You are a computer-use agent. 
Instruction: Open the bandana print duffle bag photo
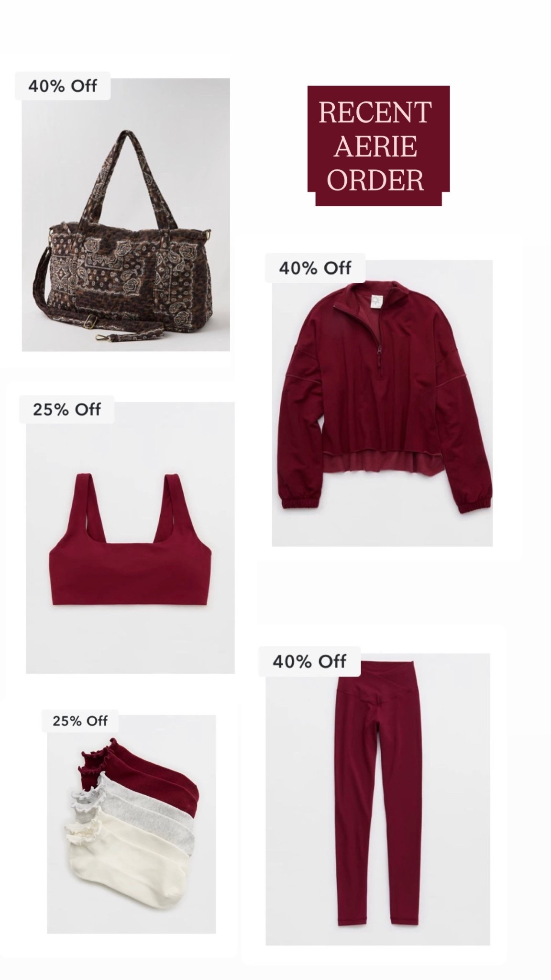(126, 214)
